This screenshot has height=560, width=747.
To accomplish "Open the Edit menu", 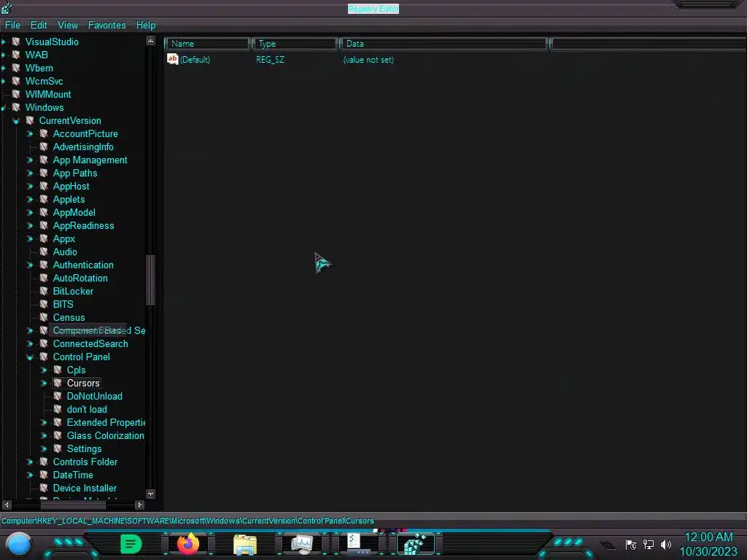I will click(39, 26).
